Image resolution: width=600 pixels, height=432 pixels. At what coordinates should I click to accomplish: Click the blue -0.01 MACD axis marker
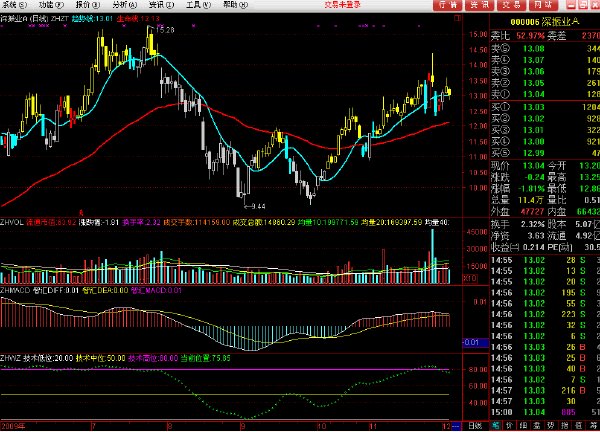point(475,342)
